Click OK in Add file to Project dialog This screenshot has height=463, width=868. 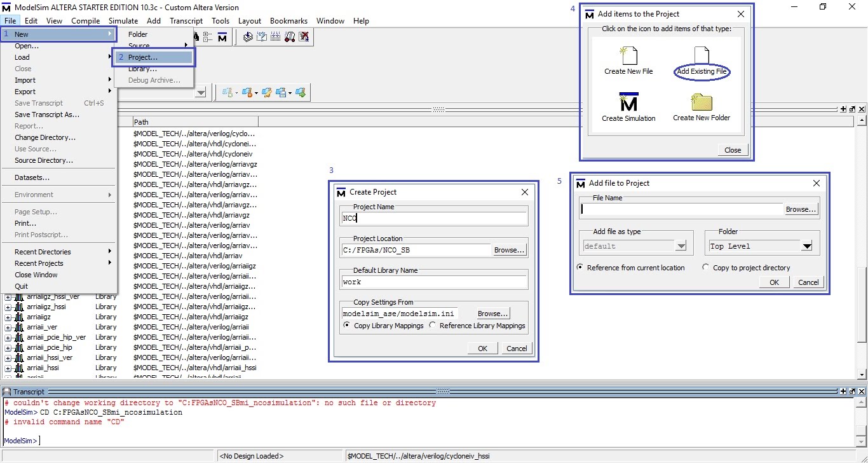774,282
